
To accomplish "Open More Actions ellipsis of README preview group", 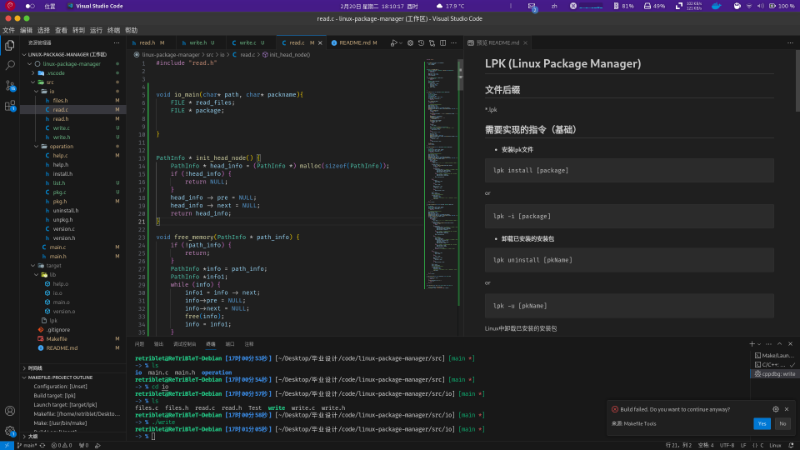I will 790,43.
